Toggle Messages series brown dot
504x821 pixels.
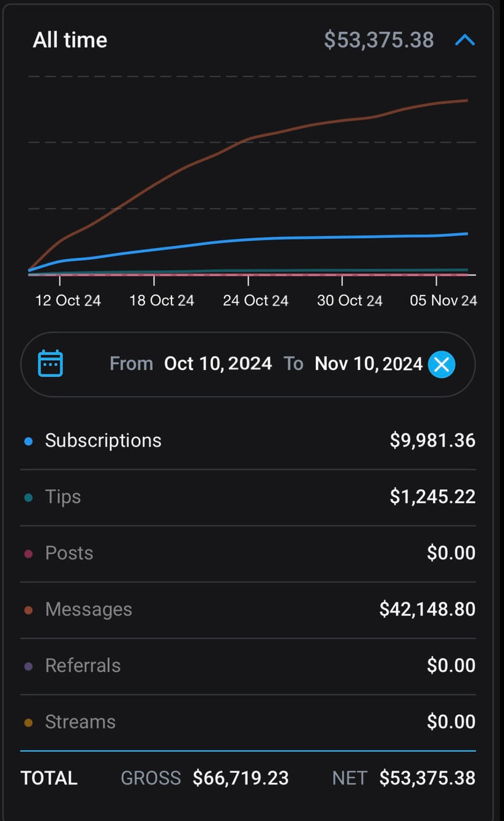(28, 610)
